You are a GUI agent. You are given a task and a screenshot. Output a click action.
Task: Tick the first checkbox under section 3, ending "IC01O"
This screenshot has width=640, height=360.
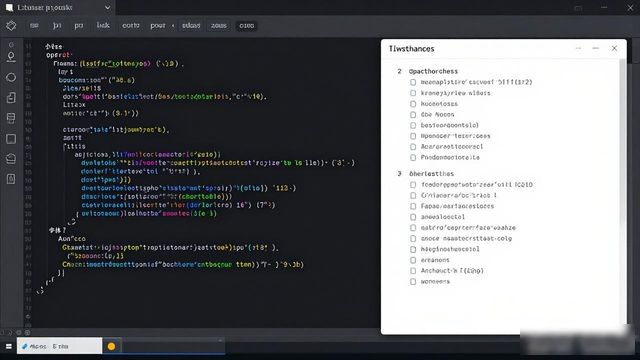(x=413, y=184)
